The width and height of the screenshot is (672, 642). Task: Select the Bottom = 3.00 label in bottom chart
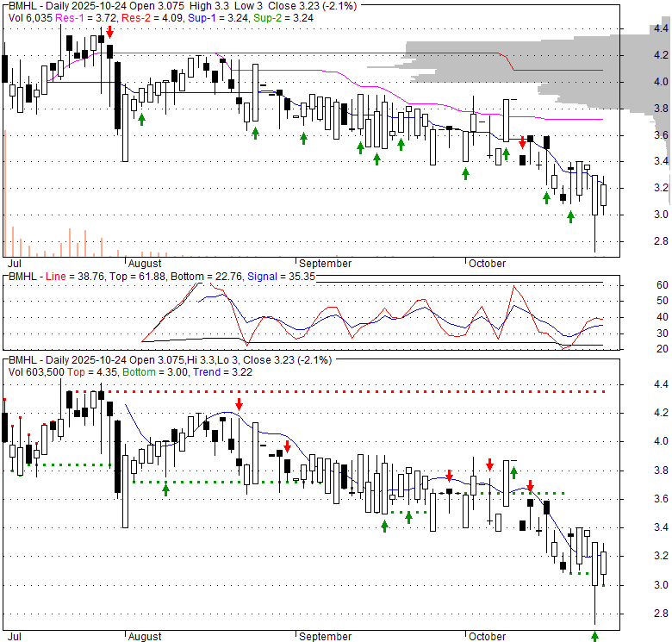pyautogui.click(x=155, y=372)
